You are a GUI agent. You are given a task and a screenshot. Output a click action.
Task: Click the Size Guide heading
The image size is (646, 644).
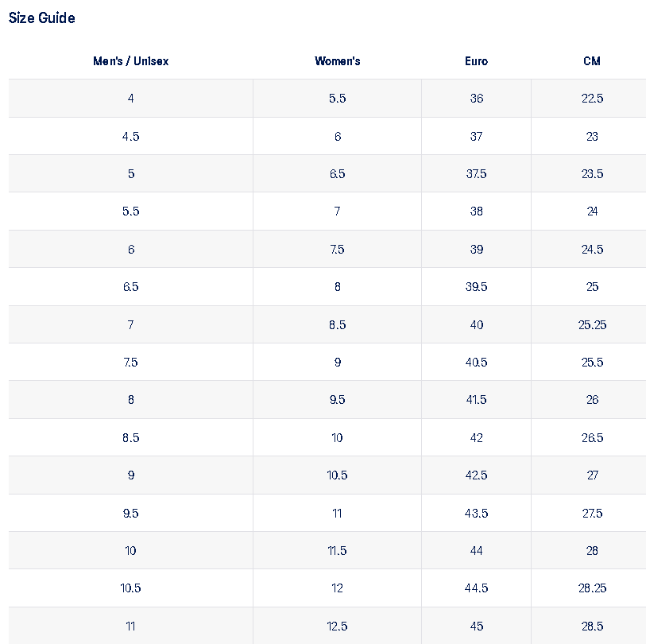pyautogui.click(x=42, y=17)
